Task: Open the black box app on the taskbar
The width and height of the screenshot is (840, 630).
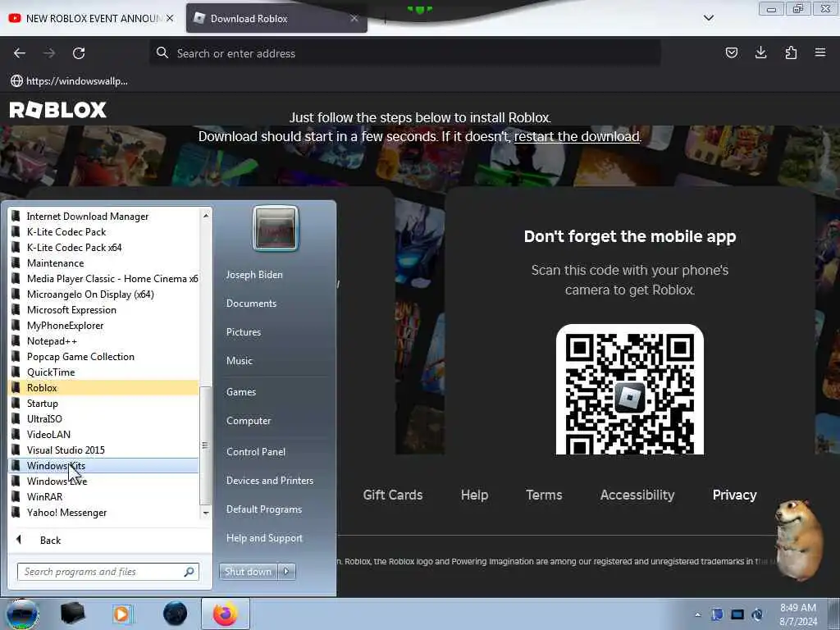Action: (x=72, y=614)
